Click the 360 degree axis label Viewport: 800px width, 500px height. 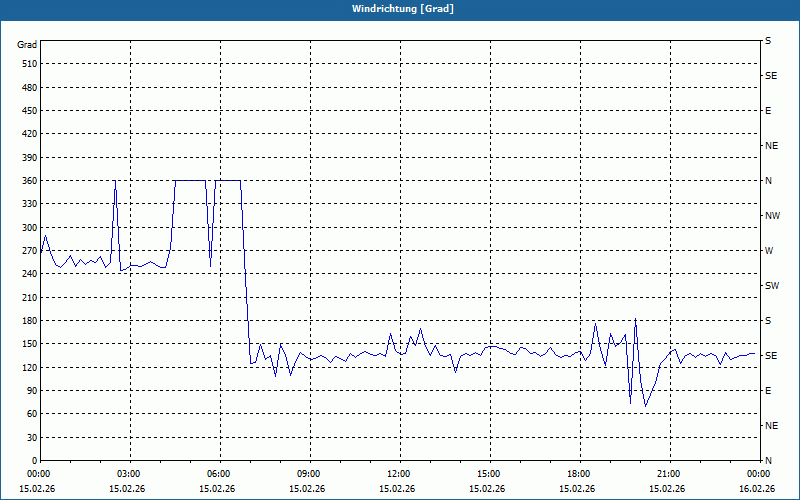click(29, 181)
